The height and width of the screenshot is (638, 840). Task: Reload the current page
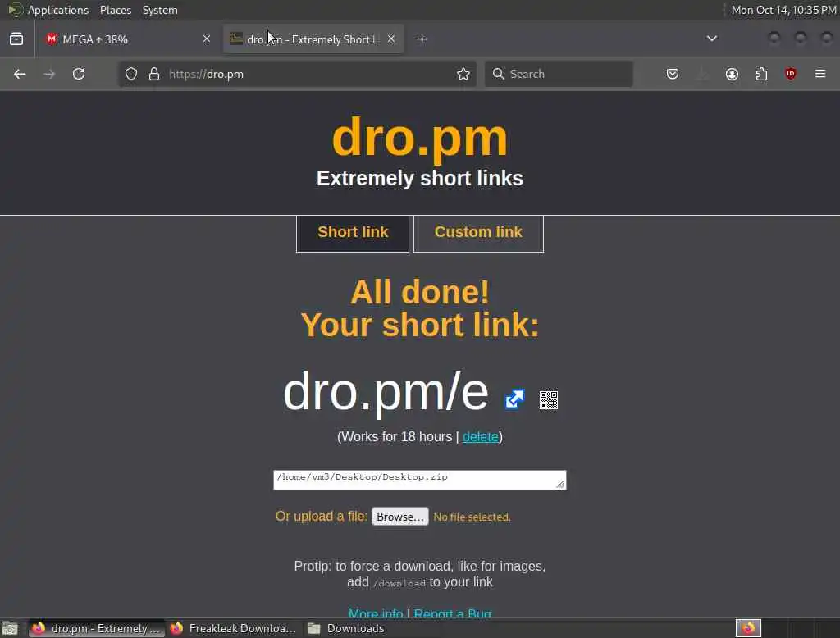(79, 74)
